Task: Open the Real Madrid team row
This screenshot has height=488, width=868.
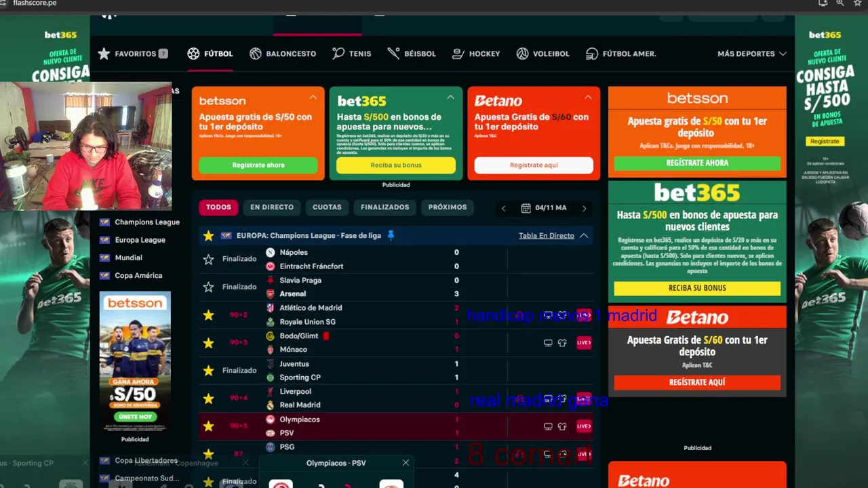Action: (300, 405)
